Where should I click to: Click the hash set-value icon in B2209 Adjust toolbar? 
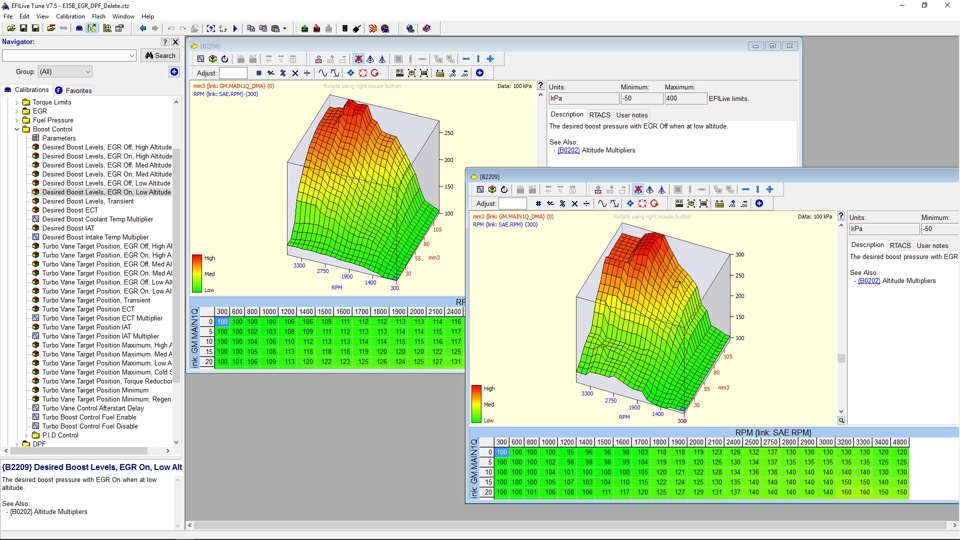point(538,203)
